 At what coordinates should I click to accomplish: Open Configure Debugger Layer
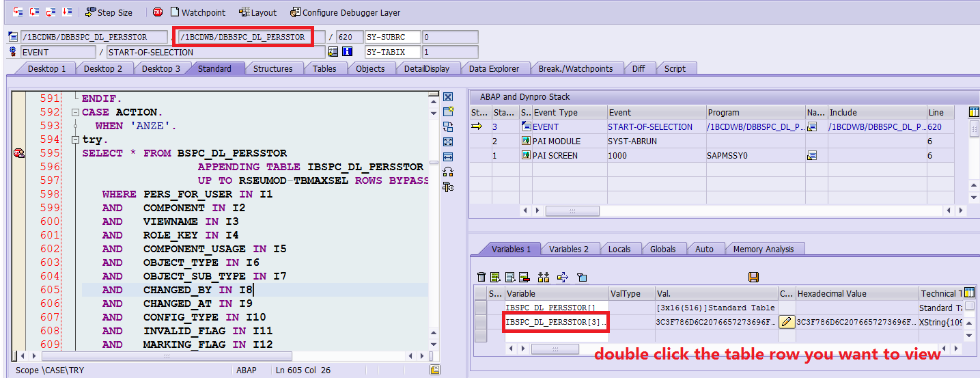pyautogui.click(x=345, y=12)
